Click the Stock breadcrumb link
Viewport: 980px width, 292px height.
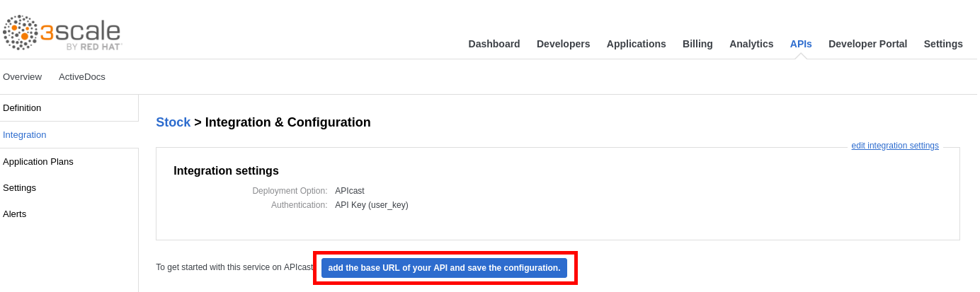pyautogui.click(x=173, y=122)
